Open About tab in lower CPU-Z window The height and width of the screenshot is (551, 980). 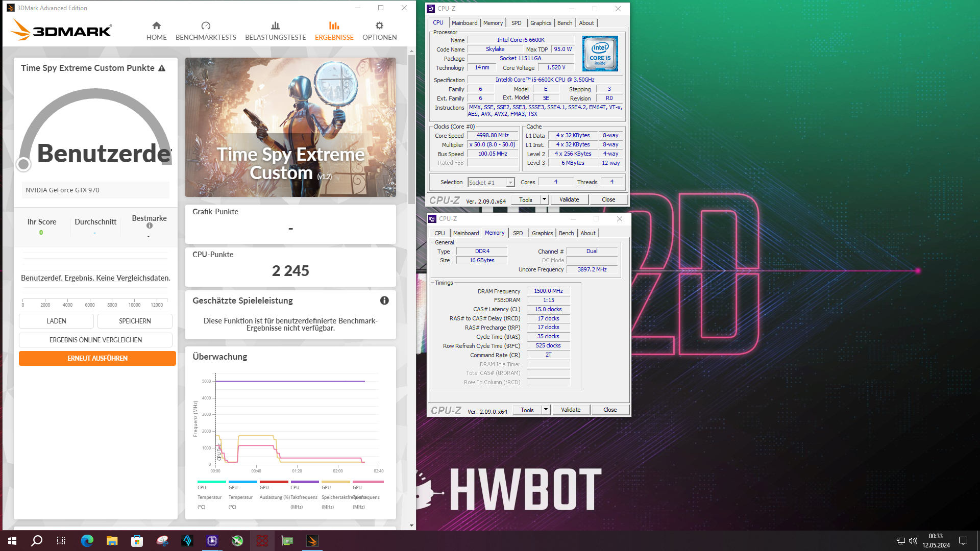(x=588, y=233)
